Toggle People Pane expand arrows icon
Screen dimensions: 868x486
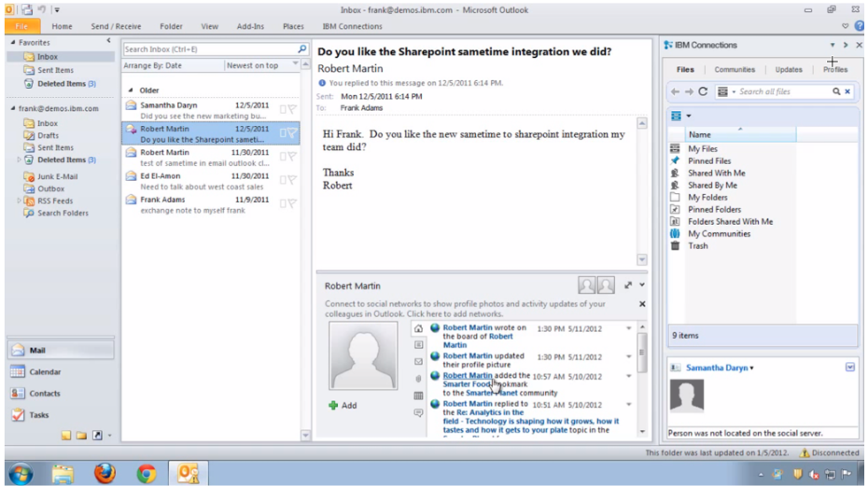click(628, 285)
